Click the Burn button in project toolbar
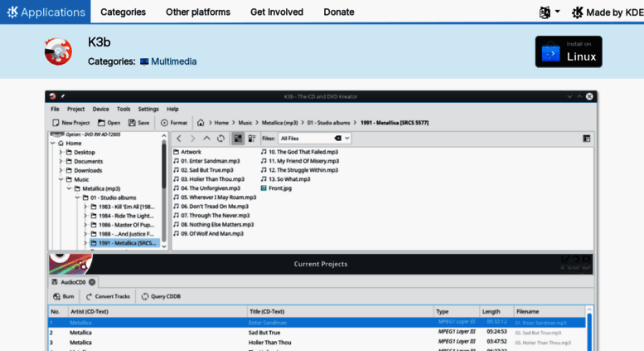Image resolution: width=644 pixels, height=351 pixels. pyautogui.click(x=63, y=296)
